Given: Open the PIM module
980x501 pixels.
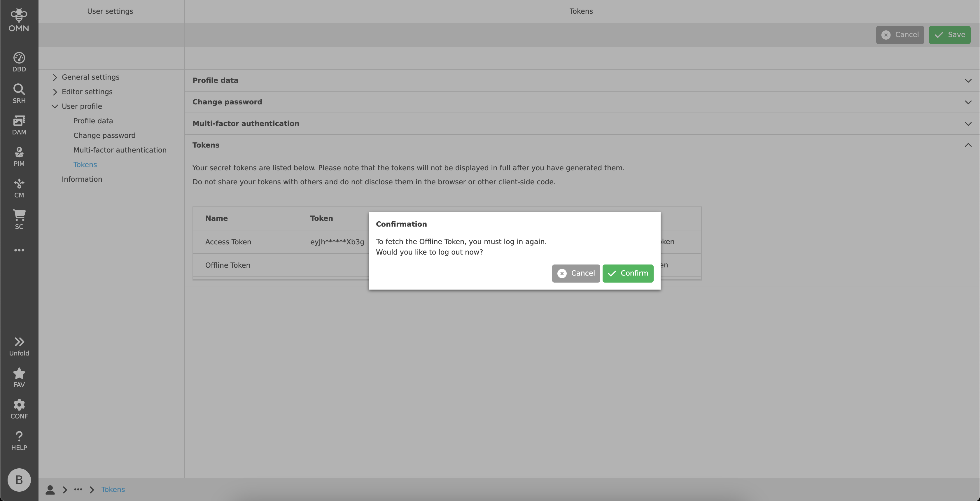Looking at the screenshot, I should [x=19, y=156].
